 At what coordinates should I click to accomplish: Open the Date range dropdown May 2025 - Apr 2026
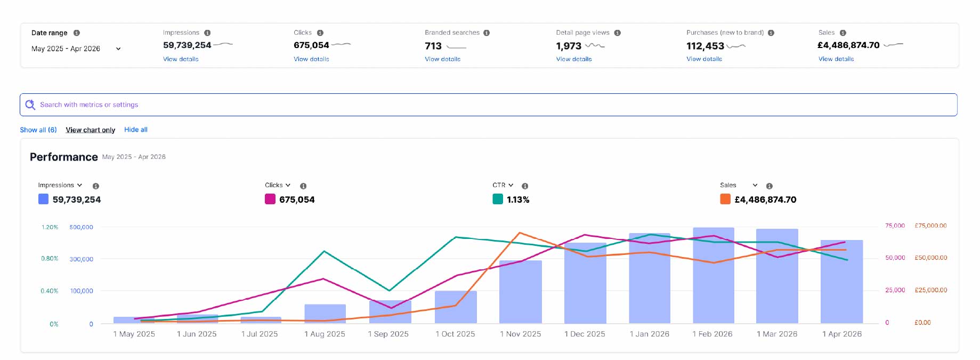(x=76, y=49)
